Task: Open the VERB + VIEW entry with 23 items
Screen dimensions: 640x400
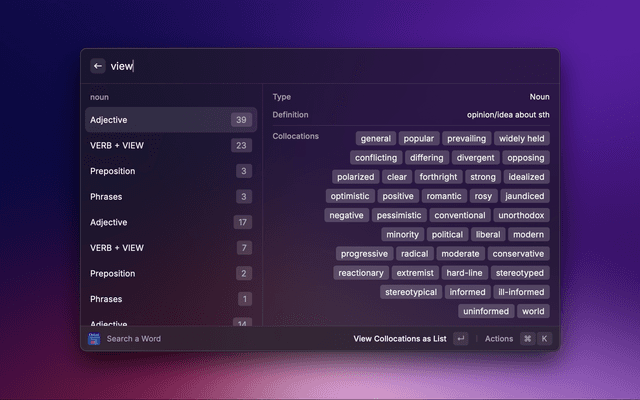Action: (x=170, y=146)
